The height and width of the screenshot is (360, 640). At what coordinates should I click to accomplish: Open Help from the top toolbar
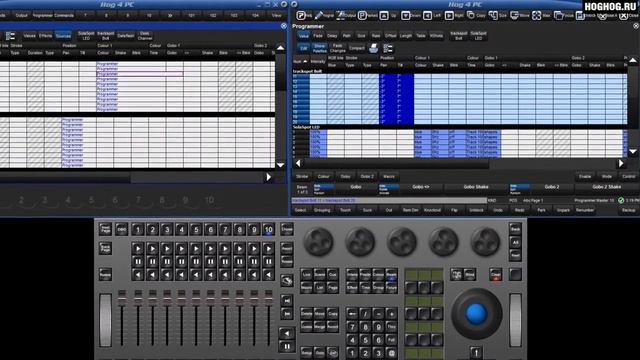pos(305,16)
